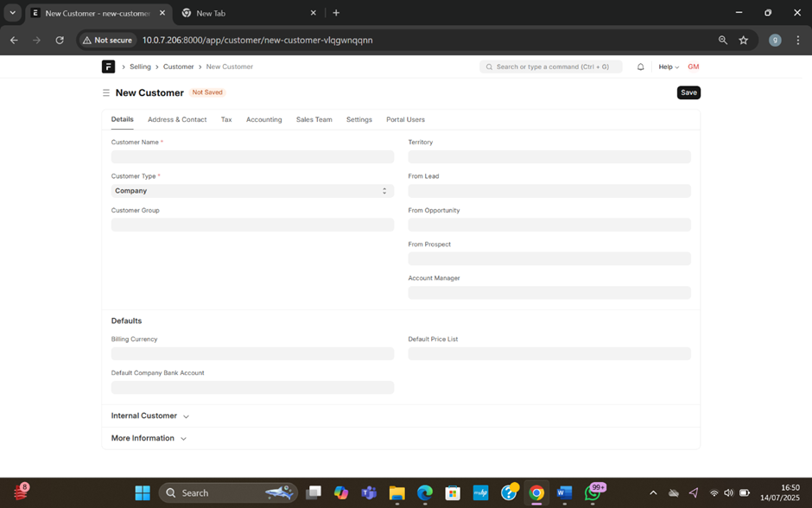Image resolution: width=812 pixels, height=508 pixels.
Task: Close the New Customer browser tab
Action: click(x=162, y=13)
